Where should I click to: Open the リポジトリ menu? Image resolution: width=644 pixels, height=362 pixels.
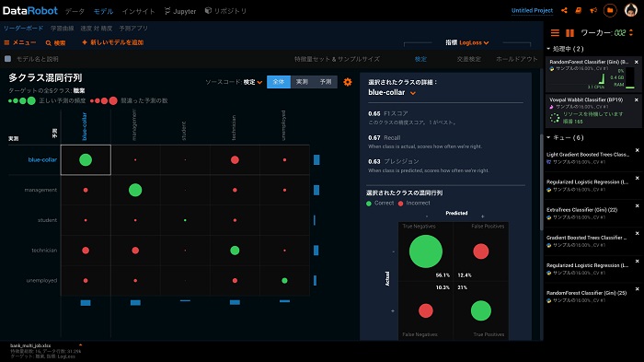click(x=226, y=11)
